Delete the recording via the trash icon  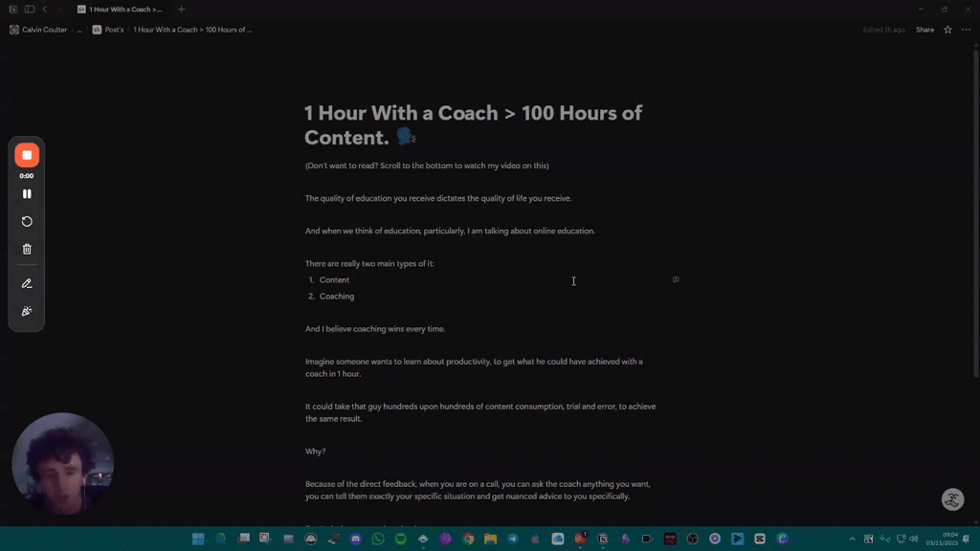[x=27, y=248]
